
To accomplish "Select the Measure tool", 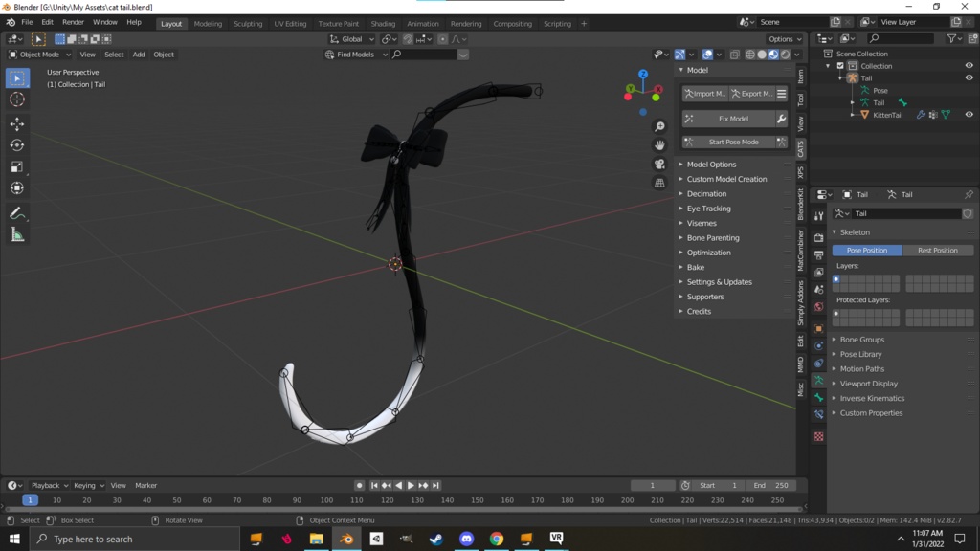I will (17, 235).
